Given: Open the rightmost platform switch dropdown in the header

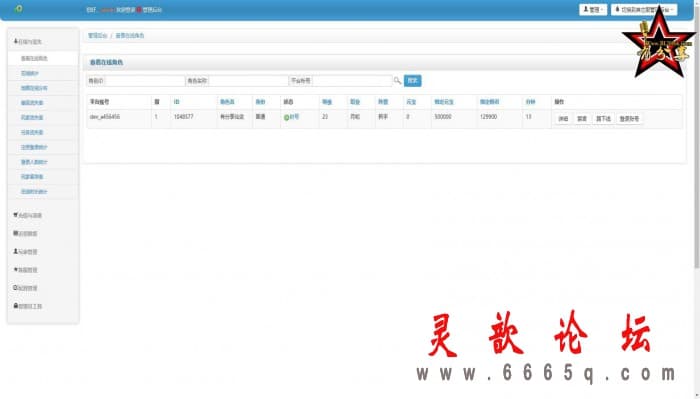Looking at the screenshot, I should point(644,9).
